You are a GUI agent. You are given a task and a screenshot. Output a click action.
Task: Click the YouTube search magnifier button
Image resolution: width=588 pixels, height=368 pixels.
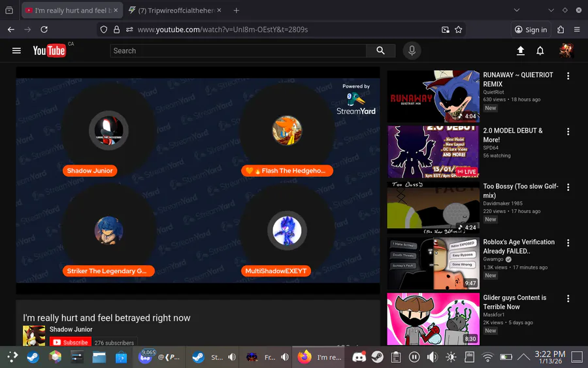381,50
